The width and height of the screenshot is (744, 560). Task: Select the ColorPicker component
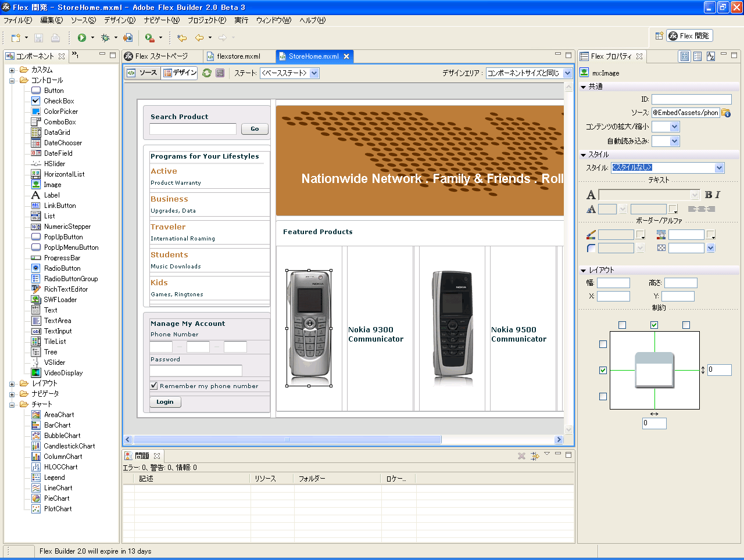pos(61,112)
